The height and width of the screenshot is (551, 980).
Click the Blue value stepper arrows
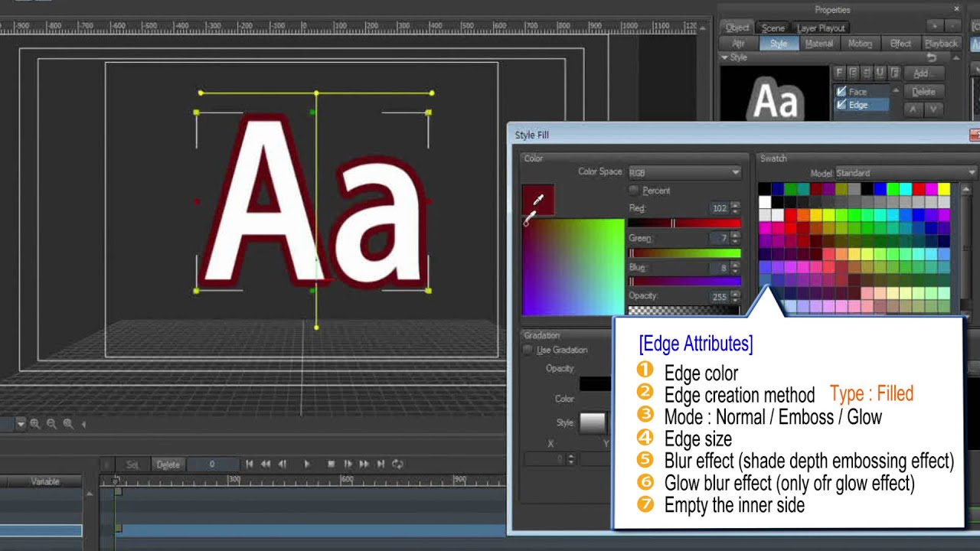tap(735, 268)
